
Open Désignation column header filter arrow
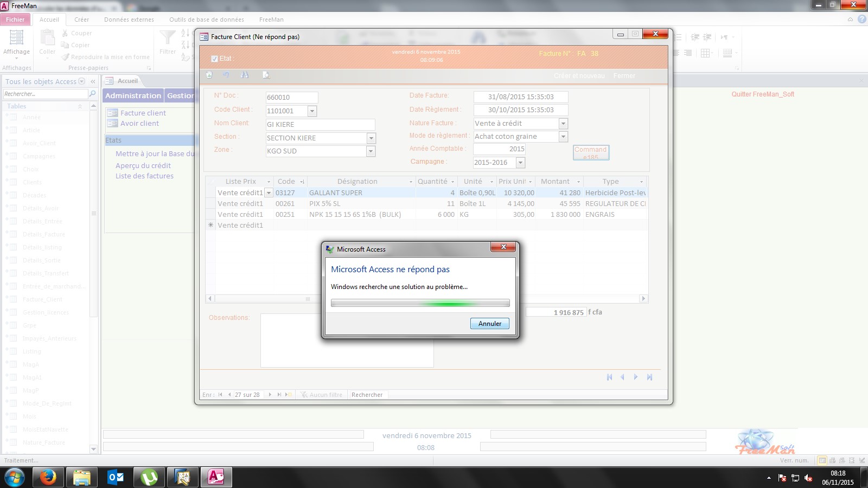click(411, 182)
